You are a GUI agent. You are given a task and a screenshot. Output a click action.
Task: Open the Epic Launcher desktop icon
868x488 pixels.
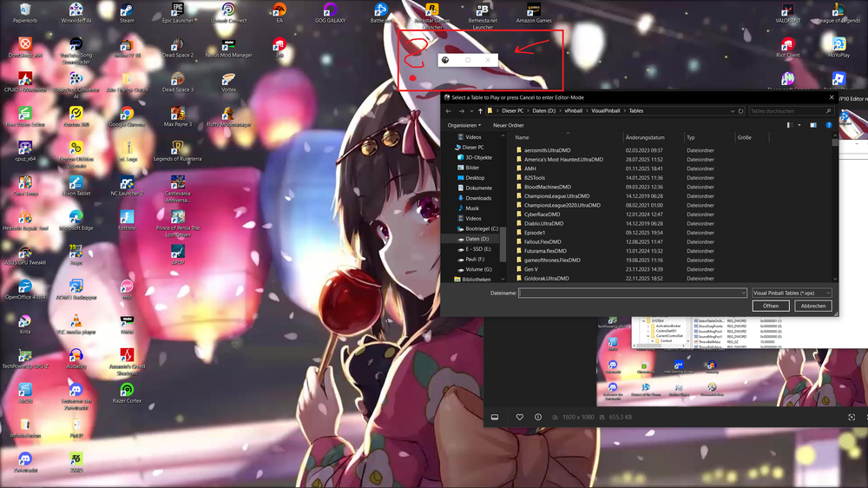click(x=178, y=13)
